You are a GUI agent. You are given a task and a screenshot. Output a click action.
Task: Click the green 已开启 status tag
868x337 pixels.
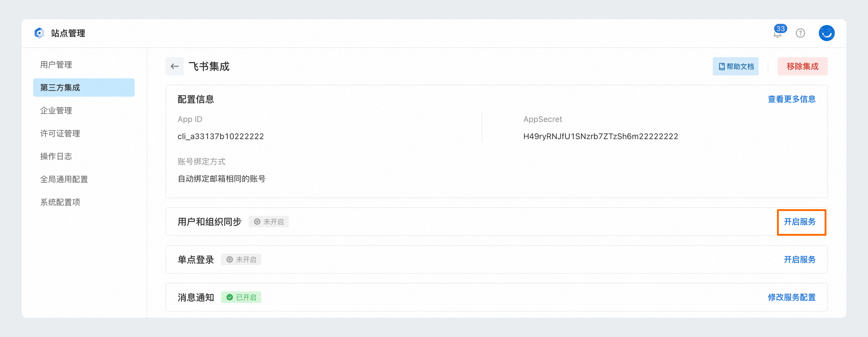(x=241, y=297)
